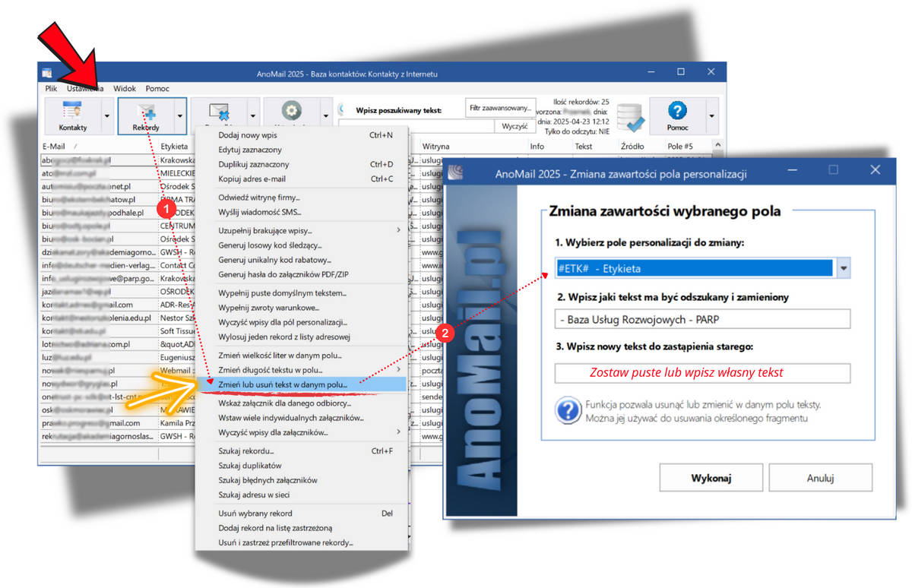
Task: Choose 'Wypełnij zwroty warunkowe' entry
Action: [302, 308]
